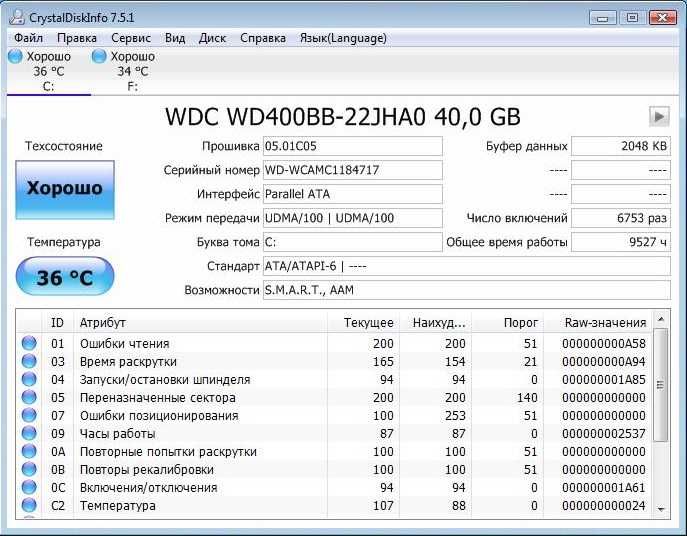Viewport: 687px width, 536px height.
Task: Click status icon for Часы работы row
Action: point(29,433)
